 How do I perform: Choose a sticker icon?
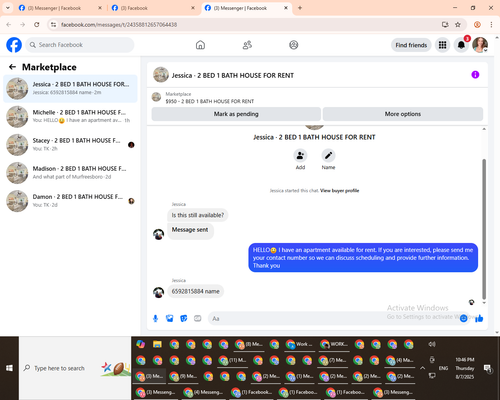tap(184, 319)
